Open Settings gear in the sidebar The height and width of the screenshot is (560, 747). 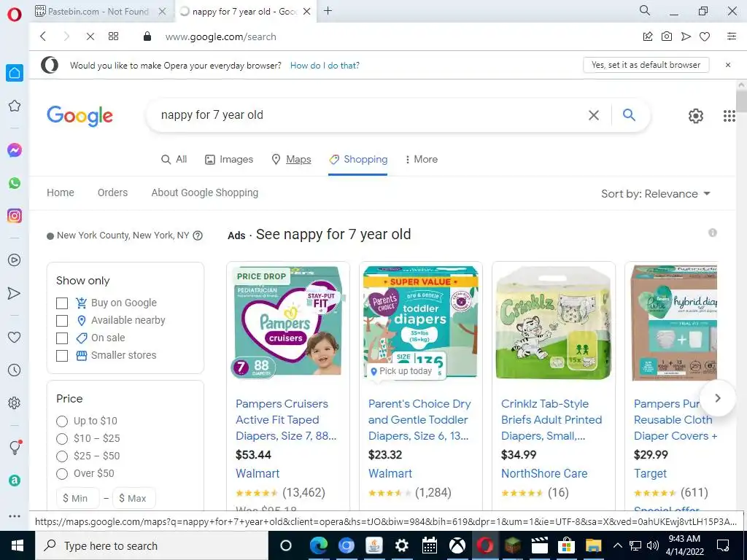(15, 402)
